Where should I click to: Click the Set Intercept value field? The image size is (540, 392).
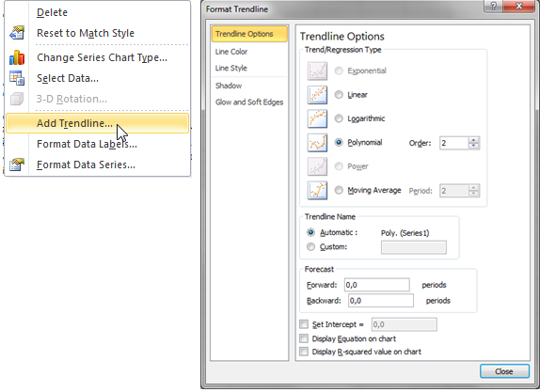click(x=404, y=324)
